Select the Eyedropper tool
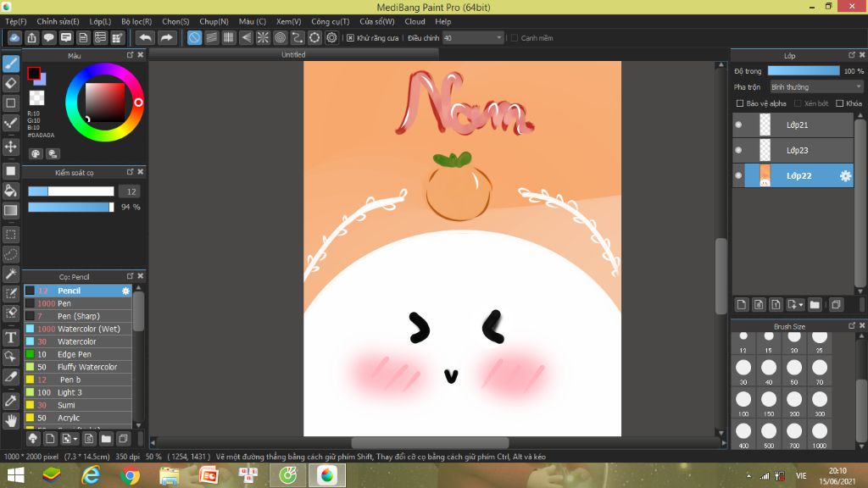Image resolution: width=868 pixels, height=488 pixels. (x=10, y=401)
